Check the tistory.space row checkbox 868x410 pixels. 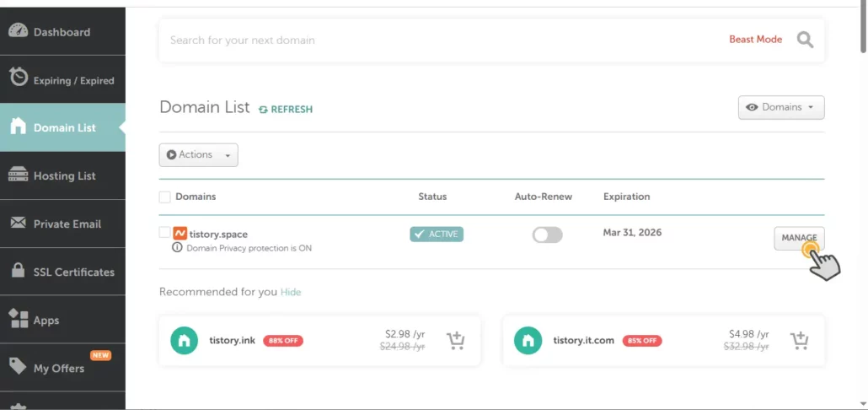(165, 232)
